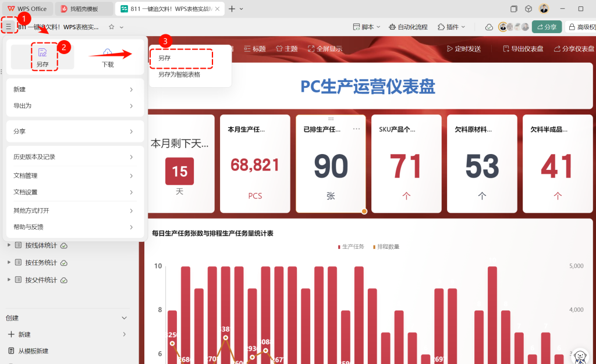The height and width of the screenshot is (364, 596).
Task: Collapse the 创建 section chevron
Action: [125, 318]
